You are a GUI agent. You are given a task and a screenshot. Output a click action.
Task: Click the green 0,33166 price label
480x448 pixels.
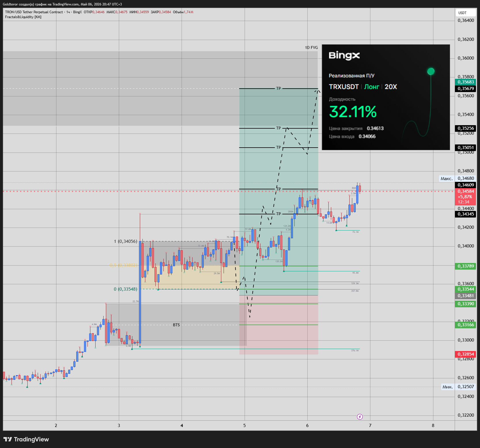(466, 325)
